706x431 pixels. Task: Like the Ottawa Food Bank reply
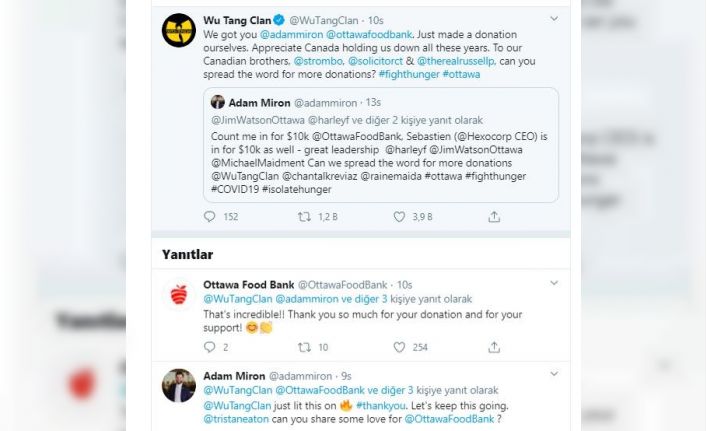(399, 347)
